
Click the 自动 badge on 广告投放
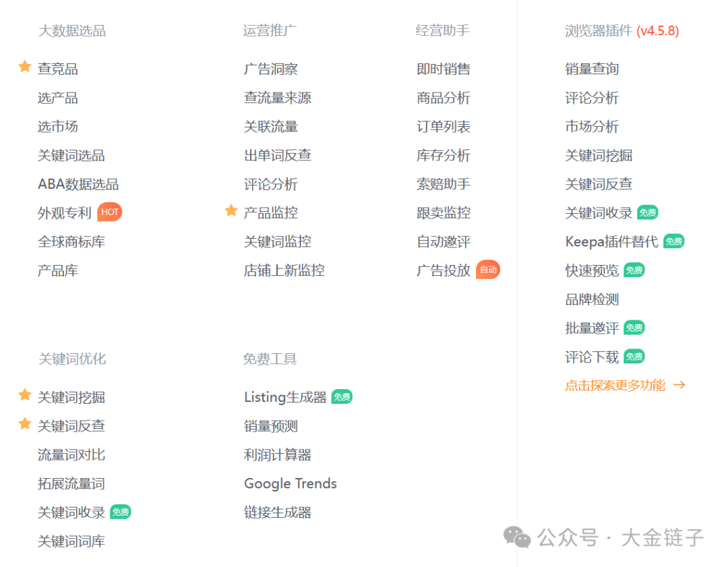point(488,269)
